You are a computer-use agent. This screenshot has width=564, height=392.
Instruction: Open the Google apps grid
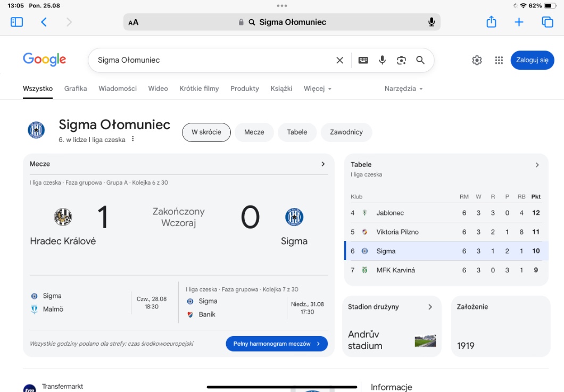(x=499, y=60)
